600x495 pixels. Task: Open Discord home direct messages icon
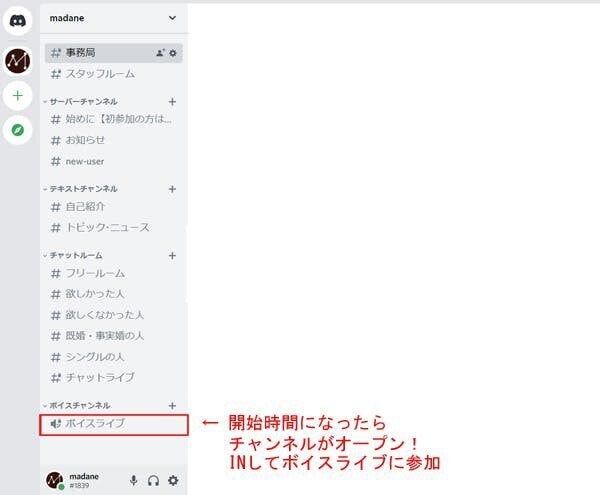pos(17,20)
